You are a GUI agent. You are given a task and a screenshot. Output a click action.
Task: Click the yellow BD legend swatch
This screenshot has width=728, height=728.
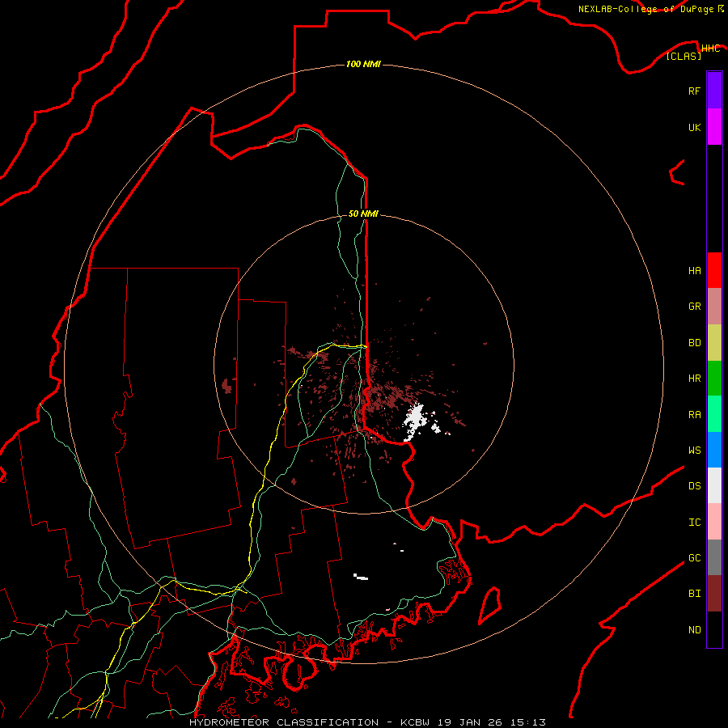pos(714,342)
